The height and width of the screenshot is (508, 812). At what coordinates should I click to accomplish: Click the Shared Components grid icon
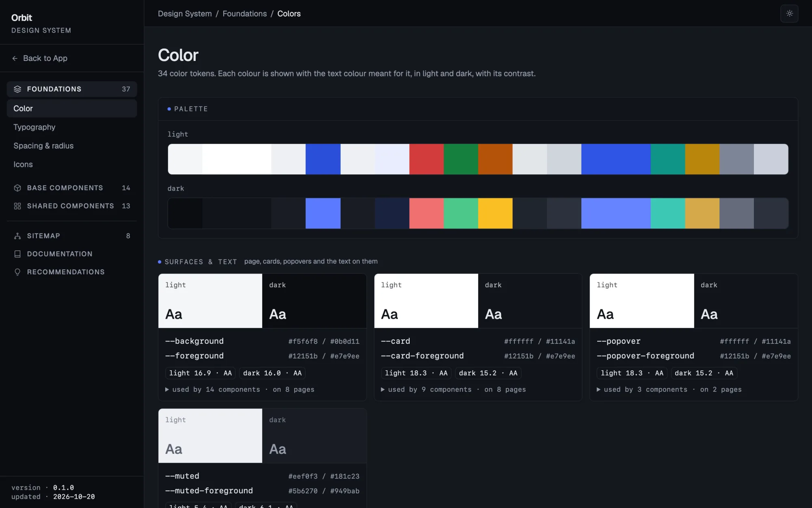point(17,206)
